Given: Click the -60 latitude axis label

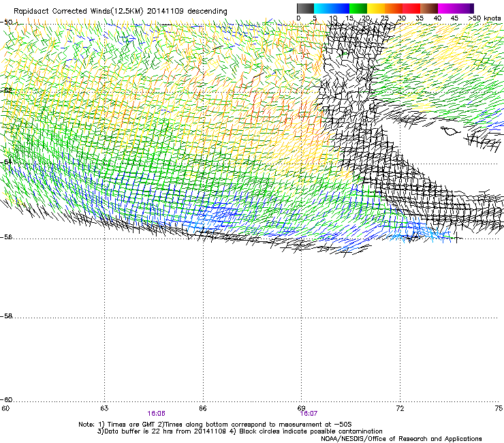Looking at the screenshot, I should (6, 400).
